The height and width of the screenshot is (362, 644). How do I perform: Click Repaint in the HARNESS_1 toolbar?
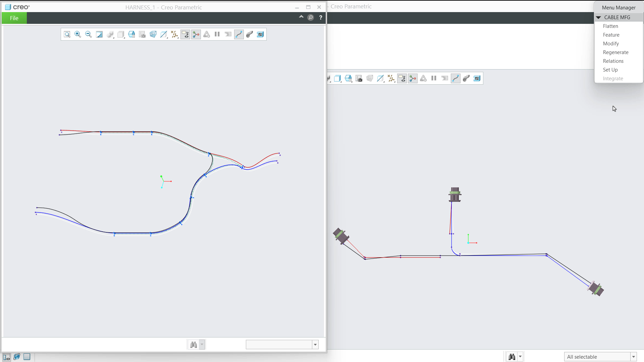coord(99,34)
